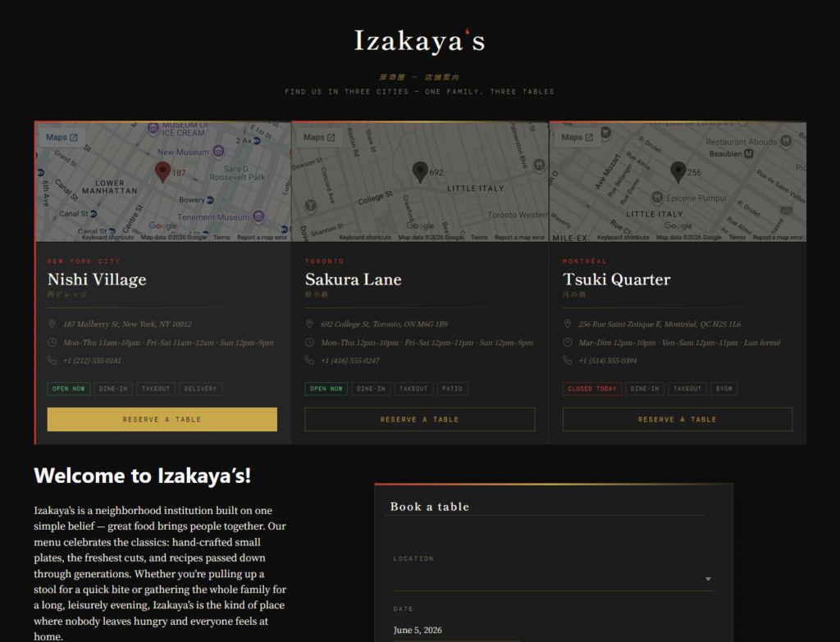Image resolution: width=840 pixels, height=642 pixels.
Task: Click location pin beside 256 Rue Saint-Zotique
Action: (568, 324)
